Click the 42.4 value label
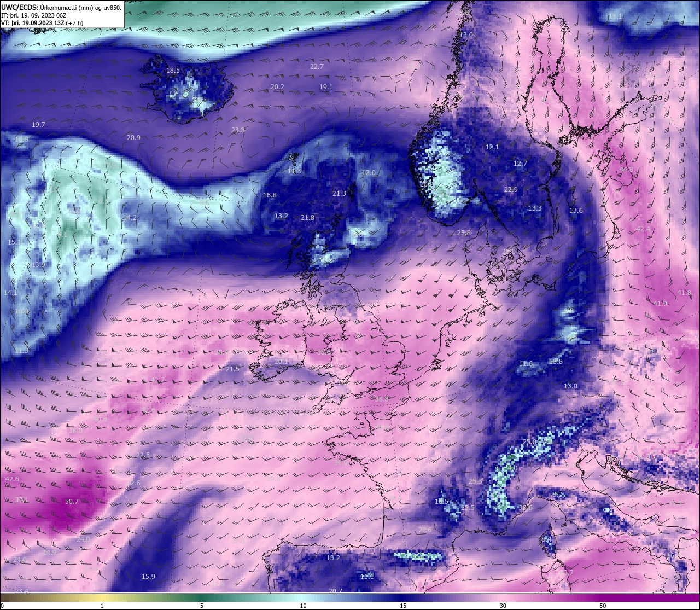 click(x=643, y=229)
